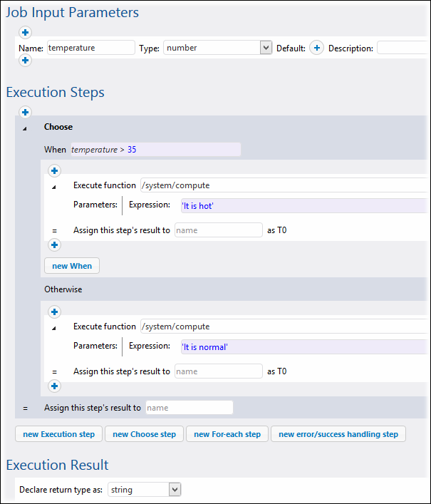Edit the expression 'It is hot'
This screenshot has width=431, height=504.
(x=304, y=206)
